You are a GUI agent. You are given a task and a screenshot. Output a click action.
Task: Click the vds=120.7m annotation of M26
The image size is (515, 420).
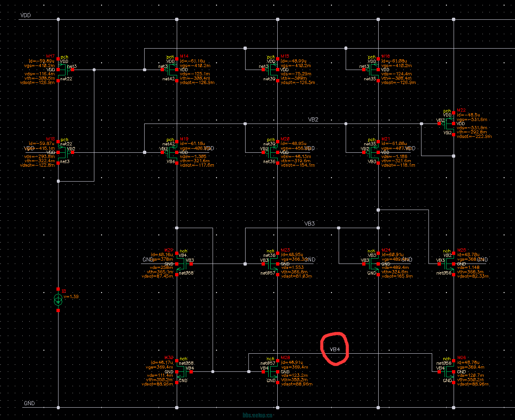[470, 376]
